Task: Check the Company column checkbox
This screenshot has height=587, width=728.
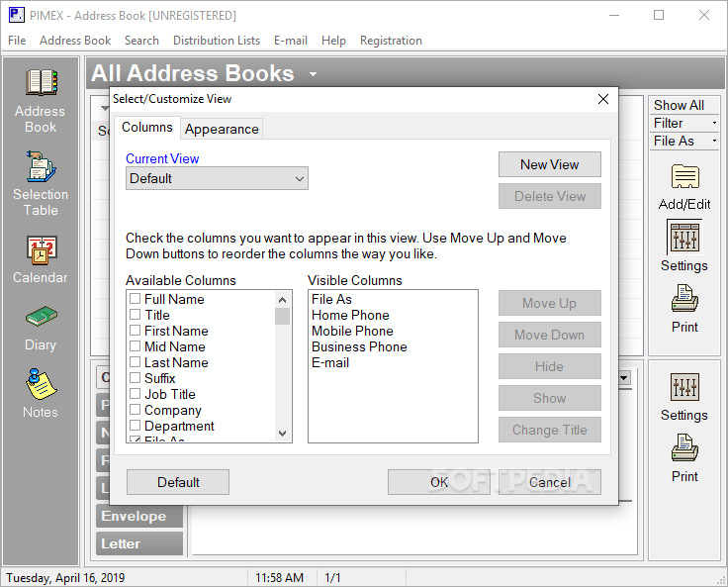Action: tap(135, 409)
